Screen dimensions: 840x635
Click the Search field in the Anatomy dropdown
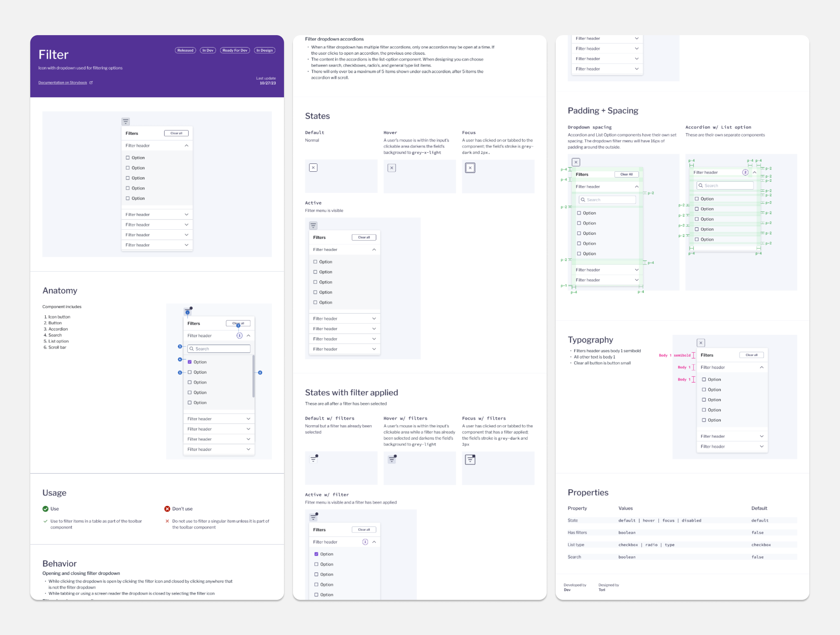pyautogui.click(x=219, y=349)
